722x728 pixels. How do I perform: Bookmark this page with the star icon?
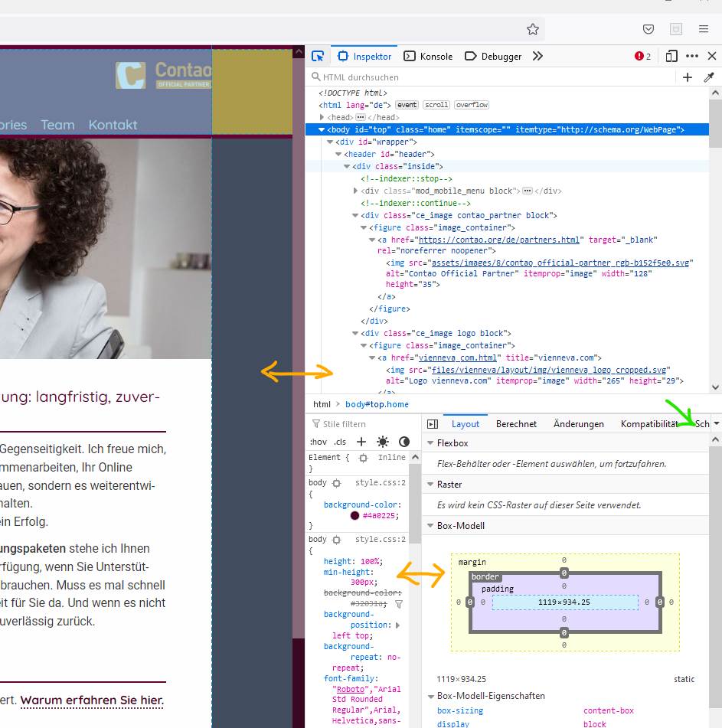coord(533,29)
